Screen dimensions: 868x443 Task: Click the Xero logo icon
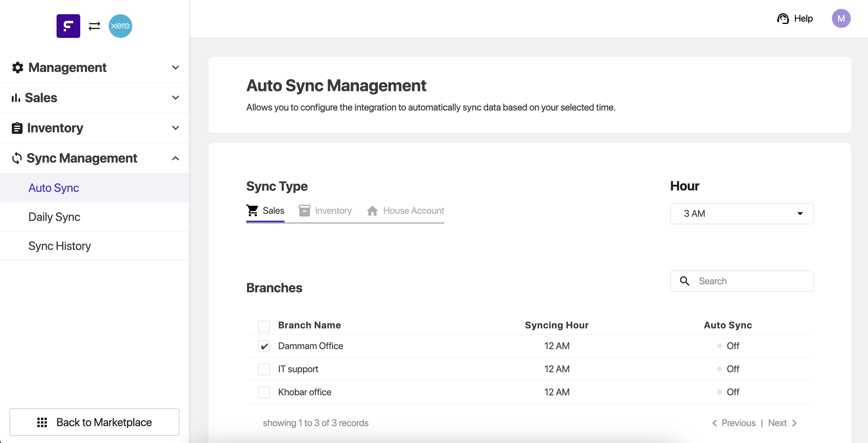tap(120, 26)
